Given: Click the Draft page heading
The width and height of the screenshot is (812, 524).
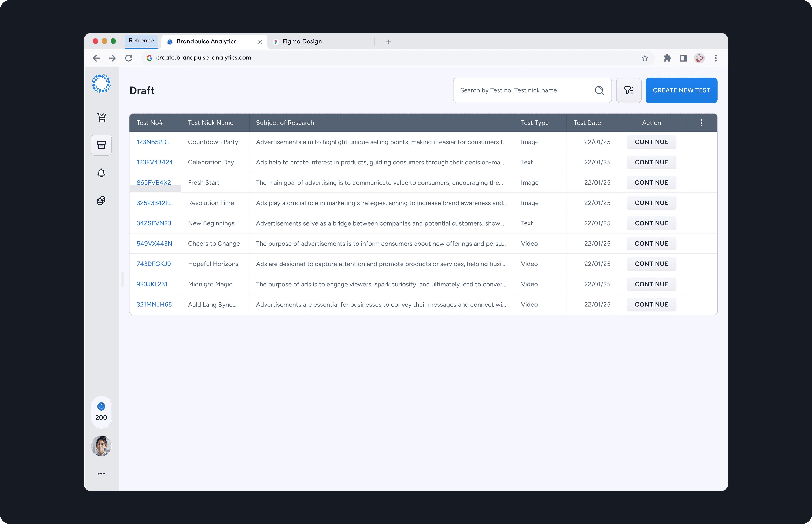Looking at the screenshot, I should (x=142, y=90).
